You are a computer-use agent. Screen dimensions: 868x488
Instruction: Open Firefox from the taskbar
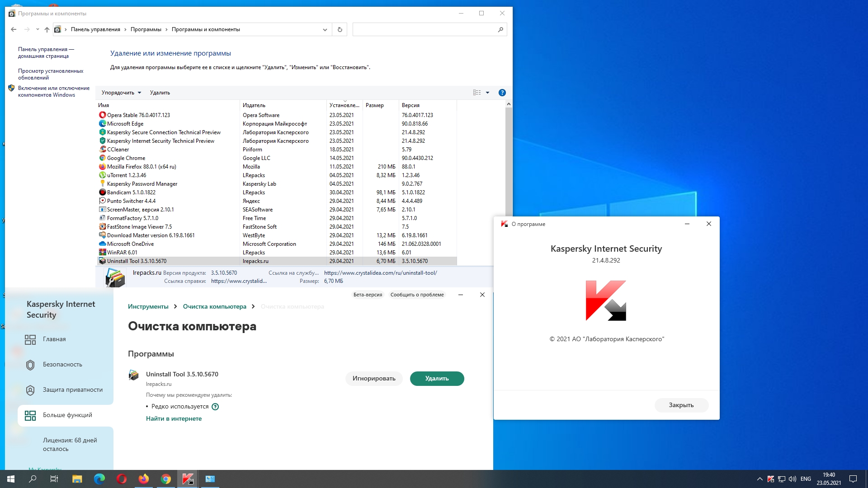coord(144,479)
